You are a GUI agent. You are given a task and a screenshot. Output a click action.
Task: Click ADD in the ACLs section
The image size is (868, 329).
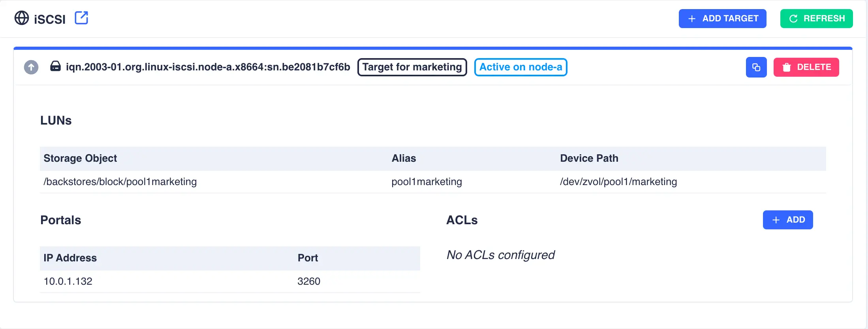click(x=788, y=220)
